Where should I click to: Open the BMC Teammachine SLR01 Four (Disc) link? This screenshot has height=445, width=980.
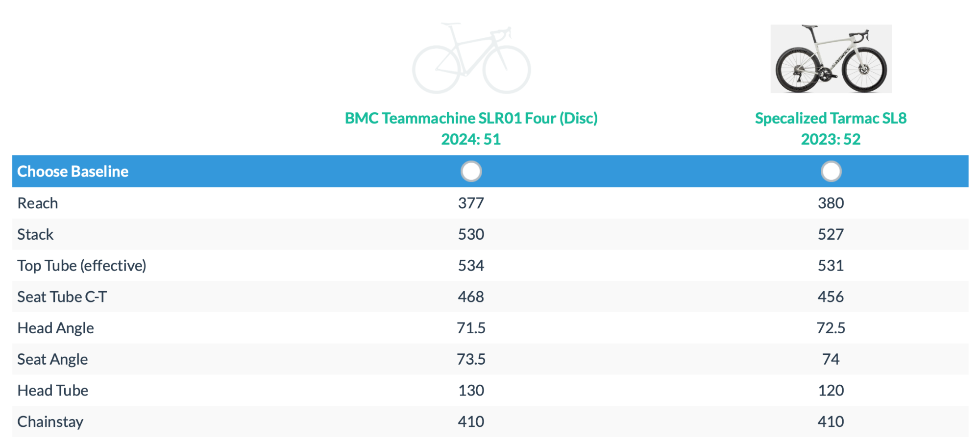point(471,119)
